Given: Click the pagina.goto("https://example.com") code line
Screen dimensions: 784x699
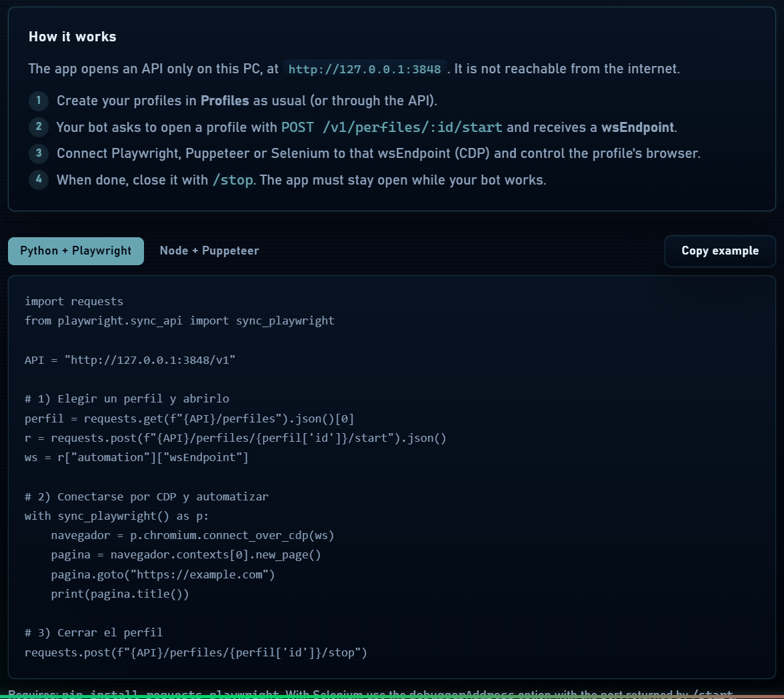Looking at the screenshot, I should click(163, 574).
